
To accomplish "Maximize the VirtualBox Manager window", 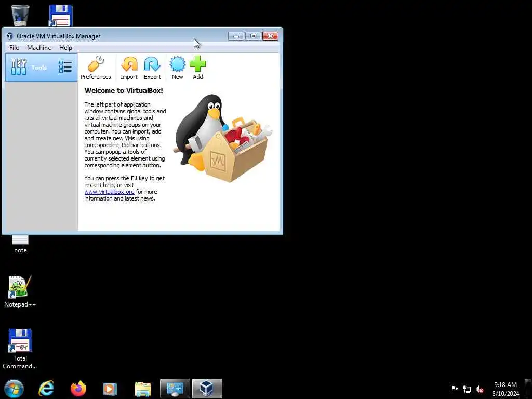I will (x=253, y=36).
